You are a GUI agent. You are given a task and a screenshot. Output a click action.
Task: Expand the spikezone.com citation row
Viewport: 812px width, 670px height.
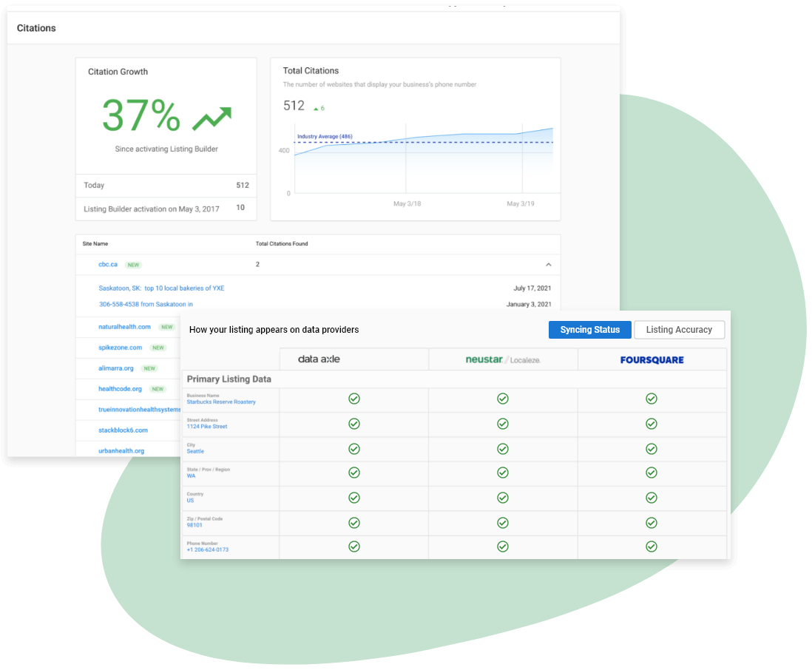(119, 348)
